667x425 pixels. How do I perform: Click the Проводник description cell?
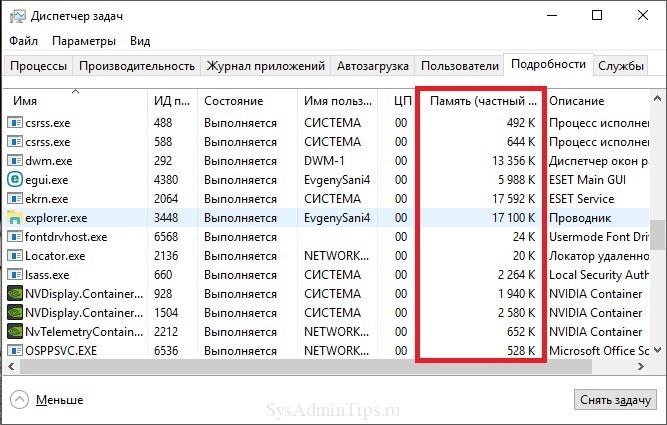[580, 218]
